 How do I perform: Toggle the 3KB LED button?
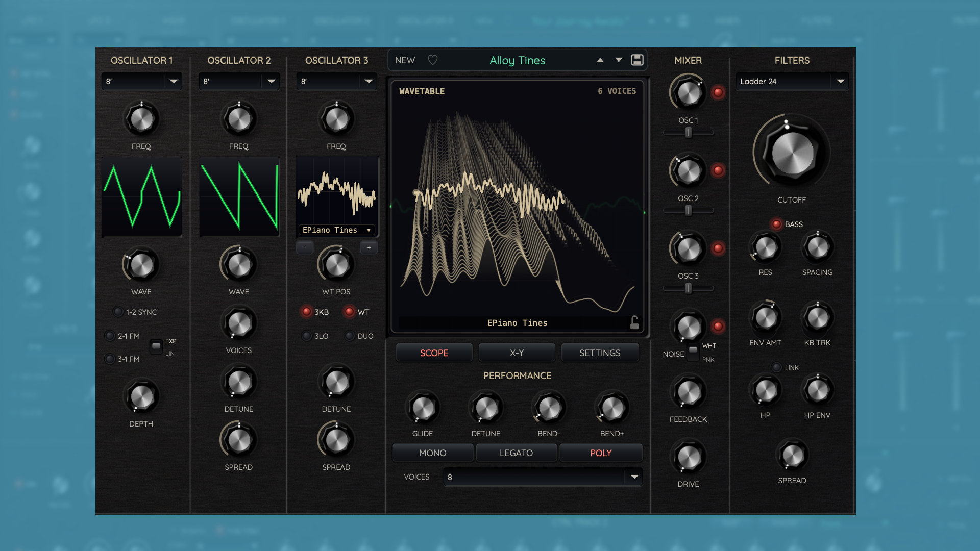coord(306,312)
